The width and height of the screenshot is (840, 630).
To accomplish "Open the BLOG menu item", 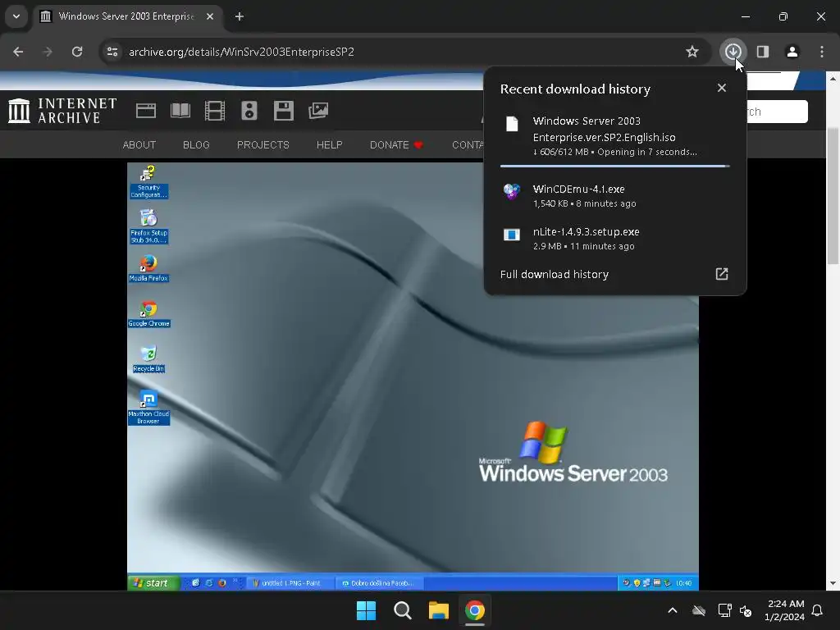I will pos(196,144).
